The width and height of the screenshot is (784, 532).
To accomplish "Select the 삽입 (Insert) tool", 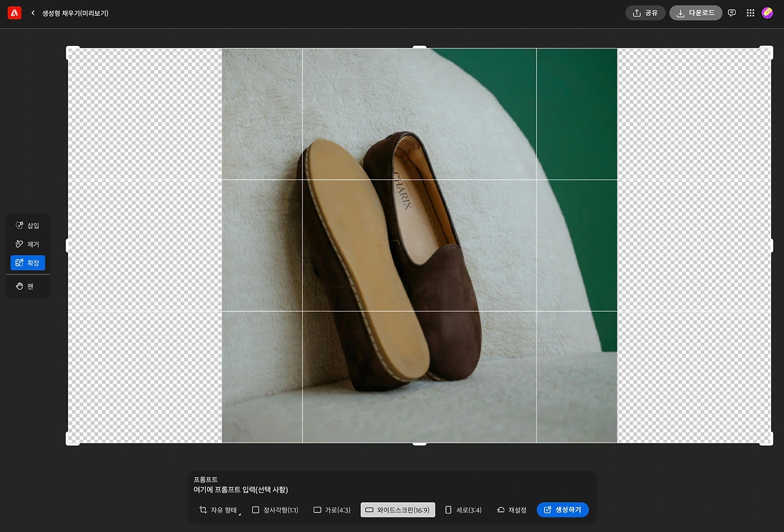I will (x=28, y=225).
